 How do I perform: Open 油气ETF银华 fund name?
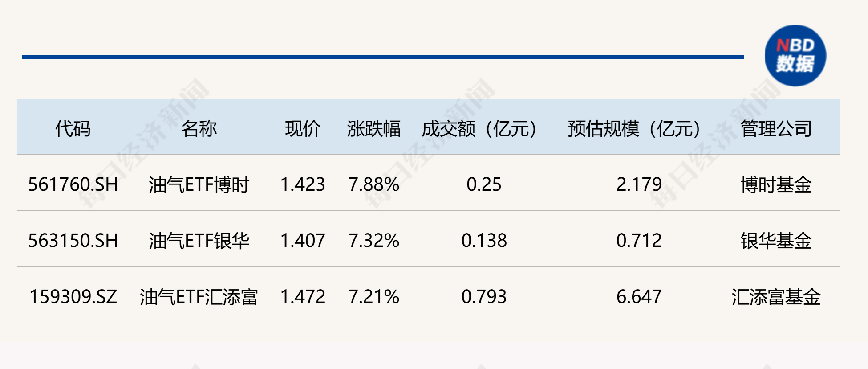click(x=199, y=241)
